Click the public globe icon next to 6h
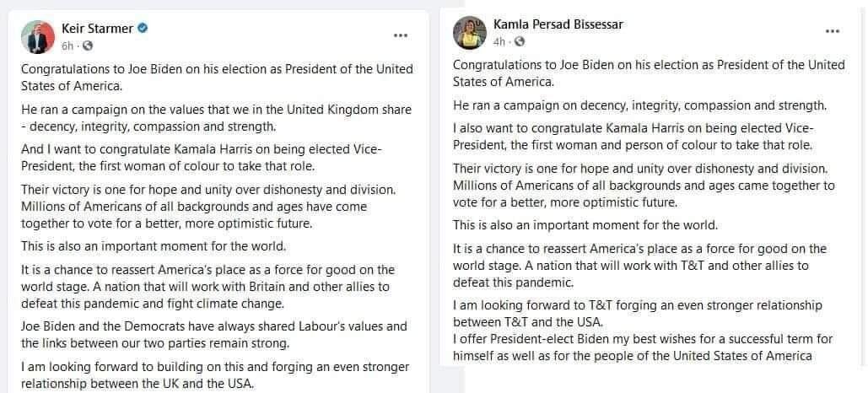This screenshot has width=868, height=393. click(88, 46)
